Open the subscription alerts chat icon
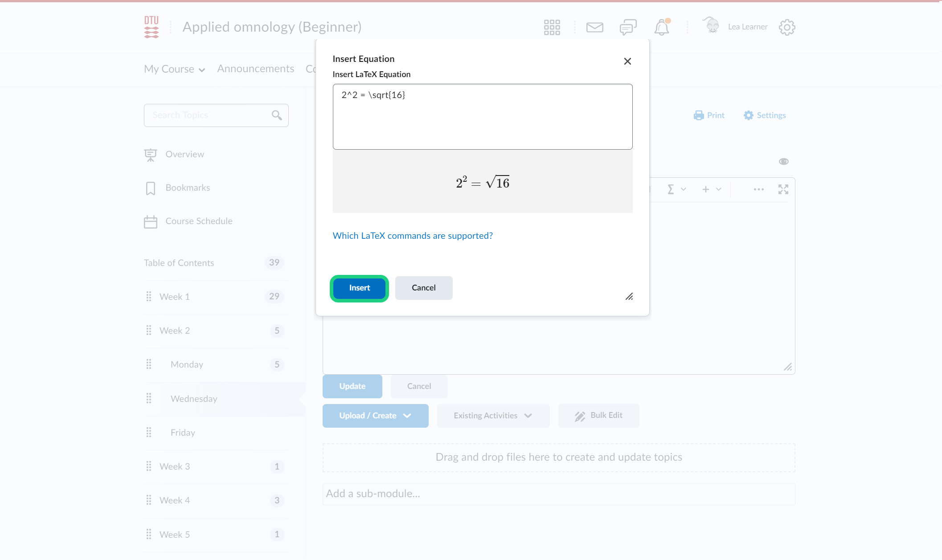Screen dimensions: 942x560 (x=628, y=27)
